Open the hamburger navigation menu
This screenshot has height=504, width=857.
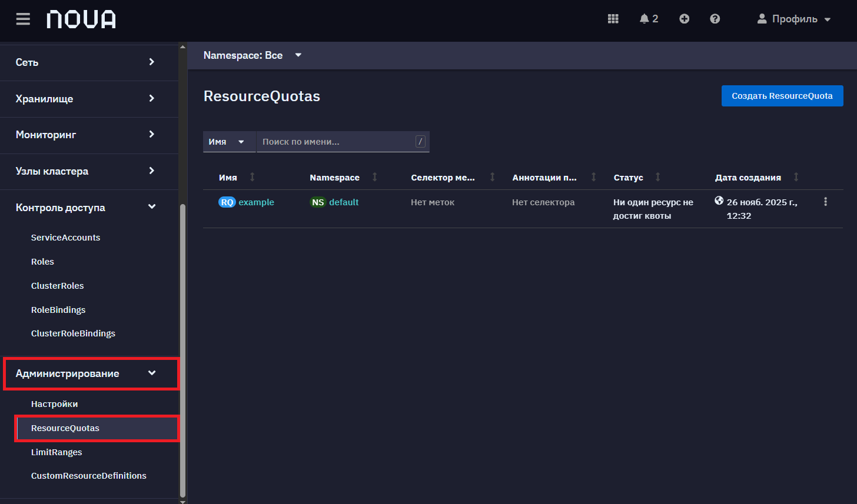click(23, 19)
